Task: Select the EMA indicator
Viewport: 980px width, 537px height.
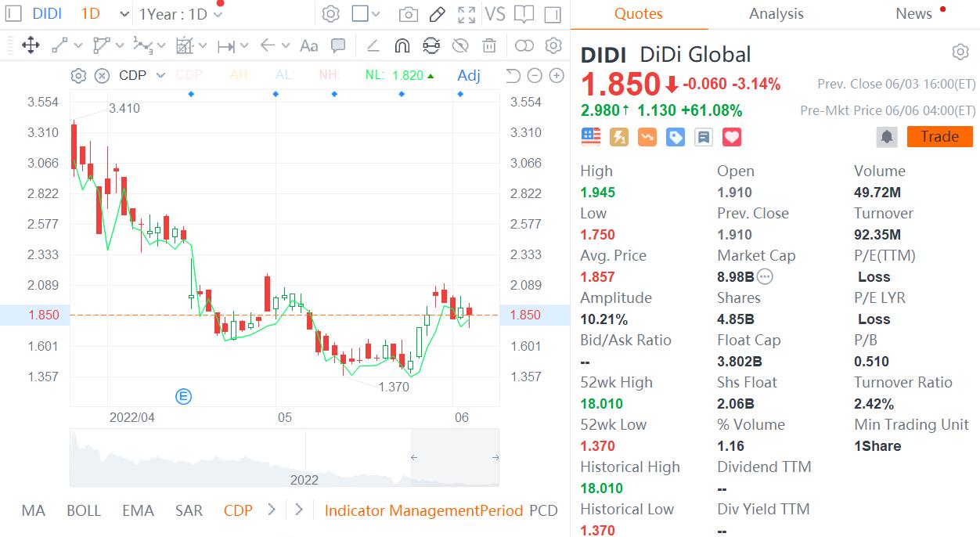Action: coord(139,510)
